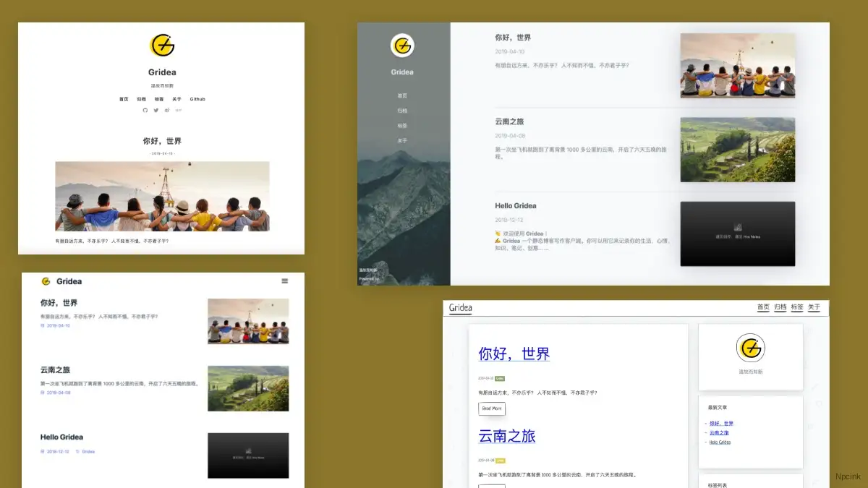Open Twitter via the bird icon under the nav
Image resolution: width=868 pixels, height=488 pixels.
tap(156, 110)
